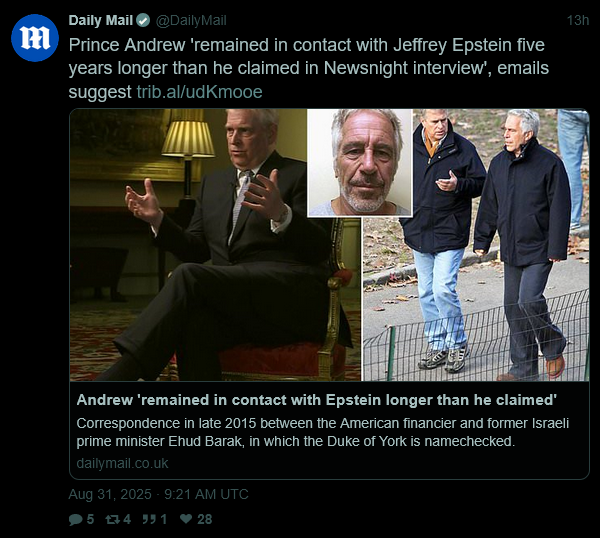Click the reply speech bubble icon
This screenshot has width=600, height=538.
76,519
